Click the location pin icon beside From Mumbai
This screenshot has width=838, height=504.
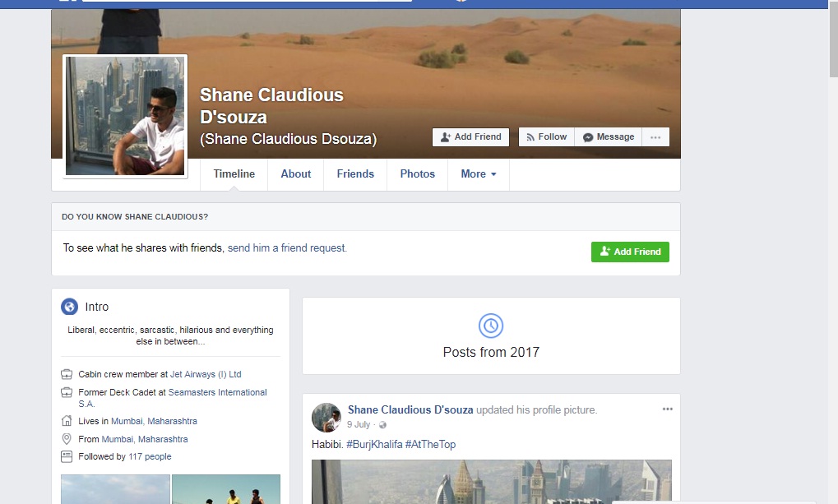(x=67, y=439)
